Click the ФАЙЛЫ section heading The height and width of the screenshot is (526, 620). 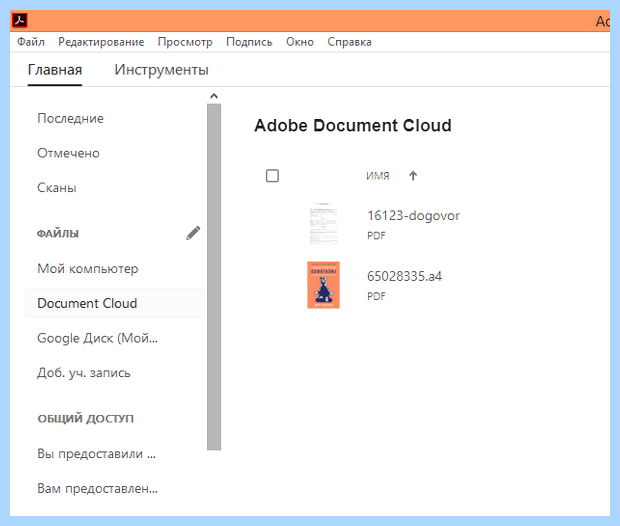tap(58, 234)
